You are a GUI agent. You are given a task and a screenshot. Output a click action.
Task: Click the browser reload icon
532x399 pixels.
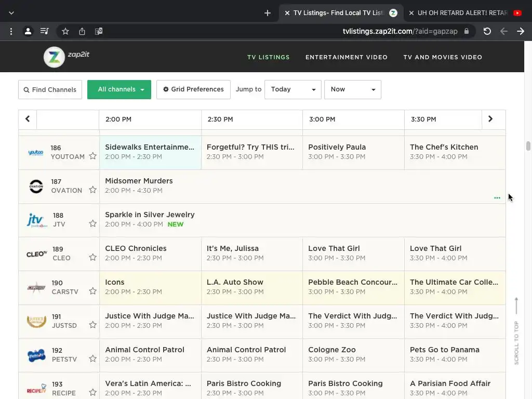pyautogui.click(x=487, y=31)
